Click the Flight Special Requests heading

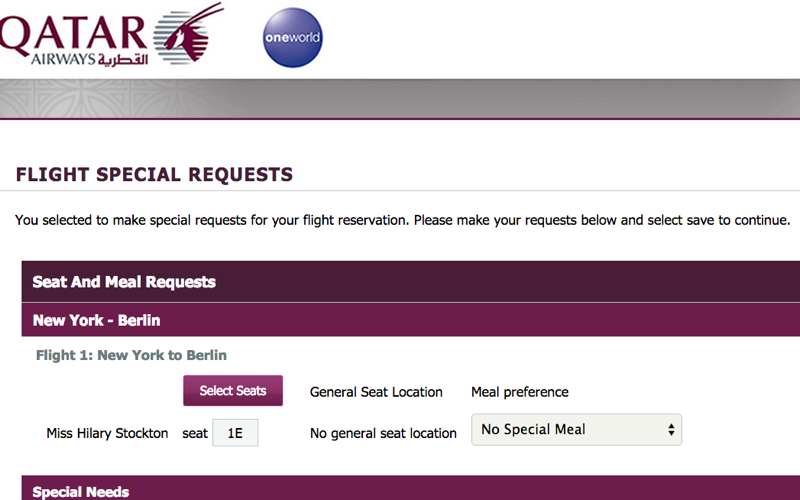[x=154, y=174]
